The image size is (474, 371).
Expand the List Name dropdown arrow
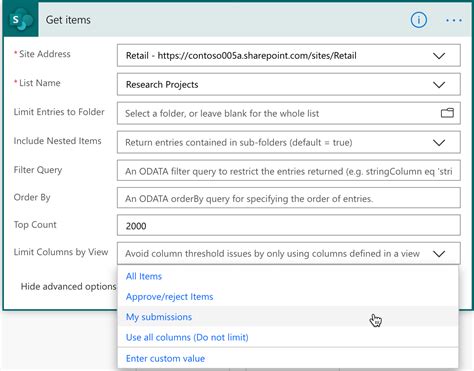(x=439, y=85)
